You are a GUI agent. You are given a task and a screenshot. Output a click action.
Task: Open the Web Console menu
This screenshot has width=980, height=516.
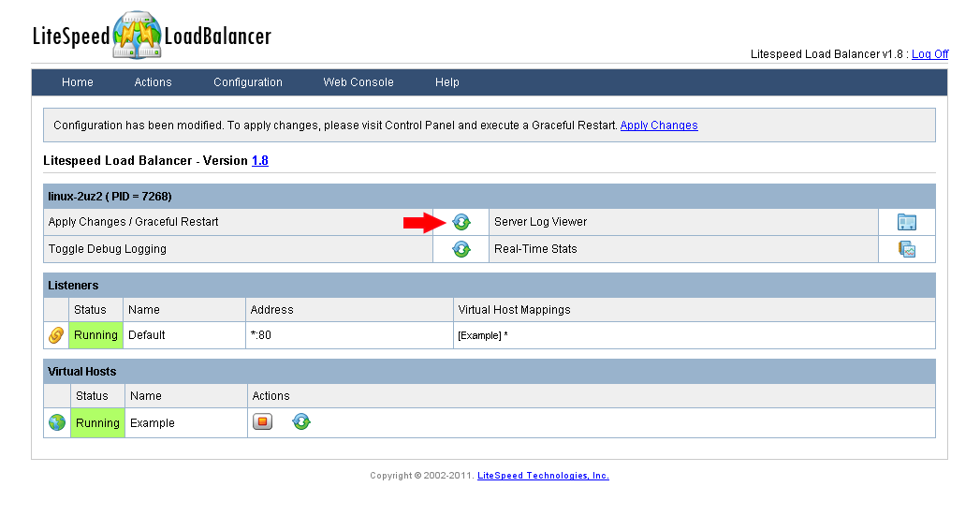[x=358, y=81]
